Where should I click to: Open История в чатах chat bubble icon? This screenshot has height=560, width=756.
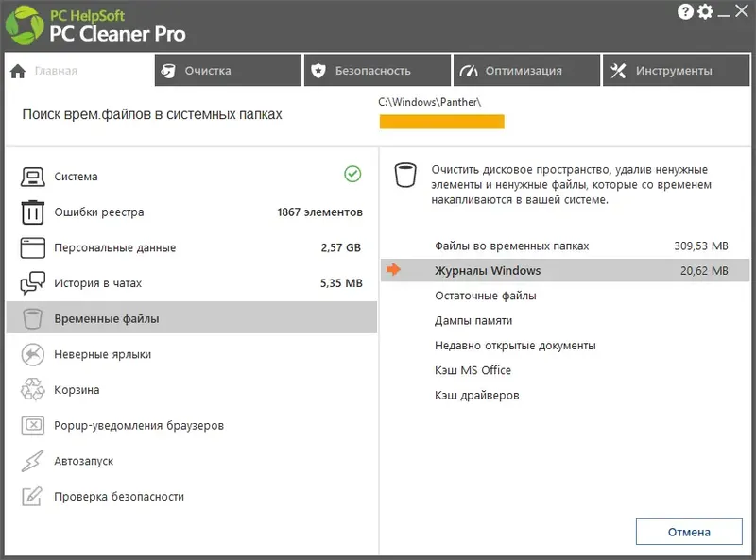click(32, 283)
